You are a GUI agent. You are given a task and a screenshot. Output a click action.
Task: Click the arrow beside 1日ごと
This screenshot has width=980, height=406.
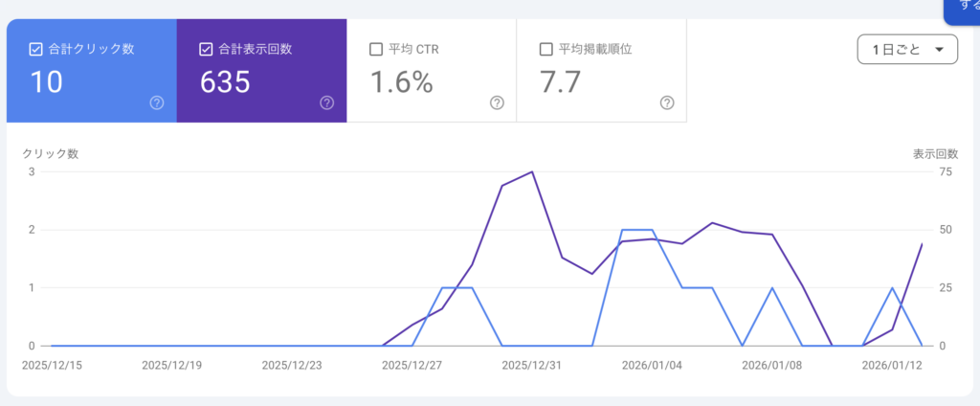tap(939, 50)
